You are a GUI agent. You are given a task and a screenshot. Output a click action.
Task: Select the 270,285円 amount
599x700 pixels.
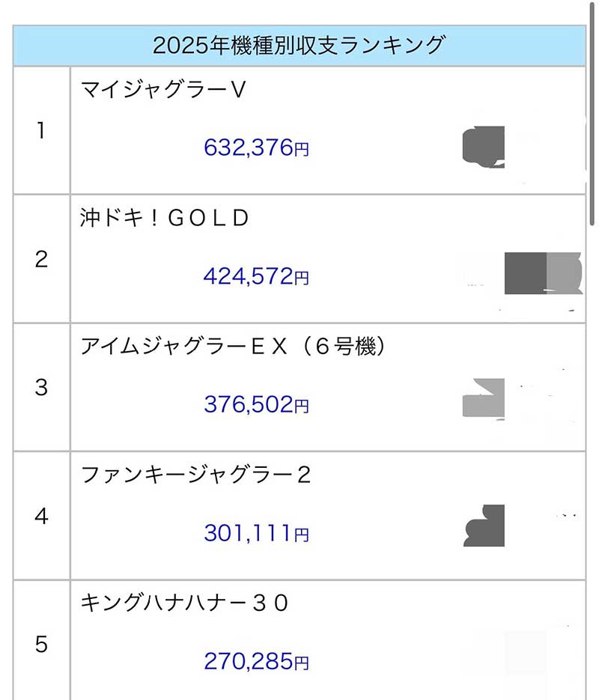[256, 661]
